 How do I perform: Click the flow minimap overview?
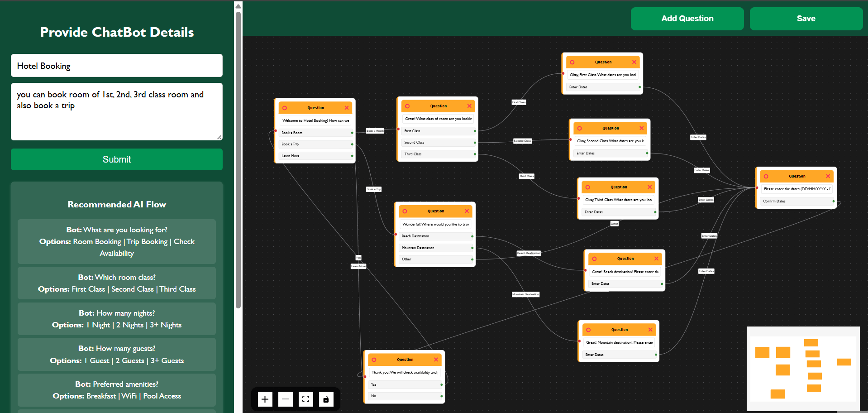coord(803,369)
